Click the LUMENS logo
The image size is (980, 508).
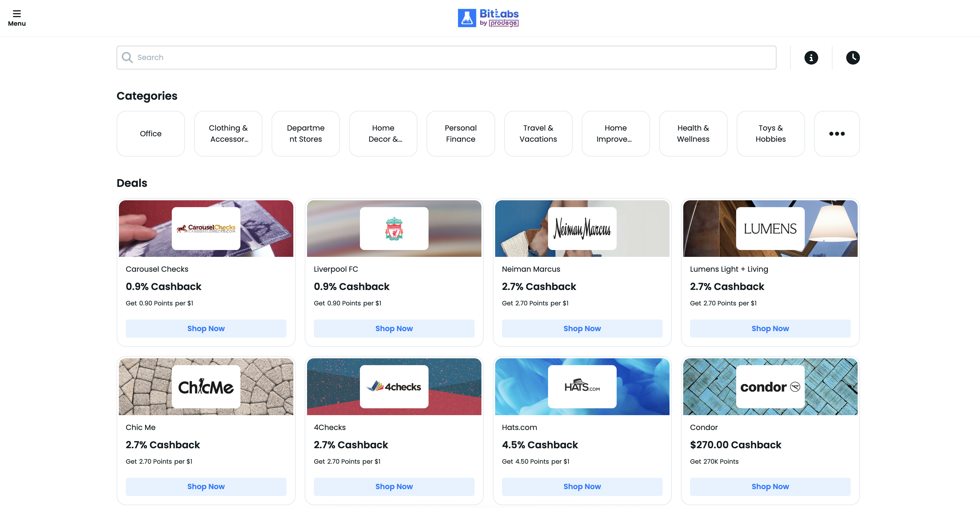(770, 228)
